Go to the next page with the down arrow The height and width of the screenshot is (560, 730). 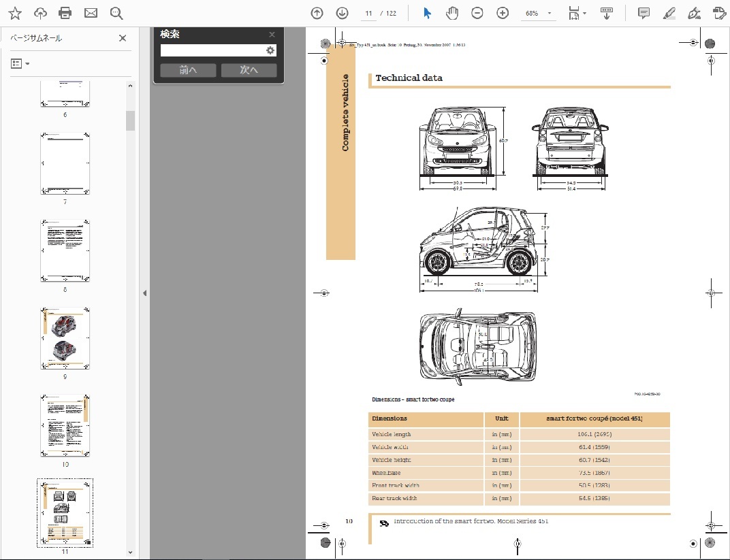(342, 13)
